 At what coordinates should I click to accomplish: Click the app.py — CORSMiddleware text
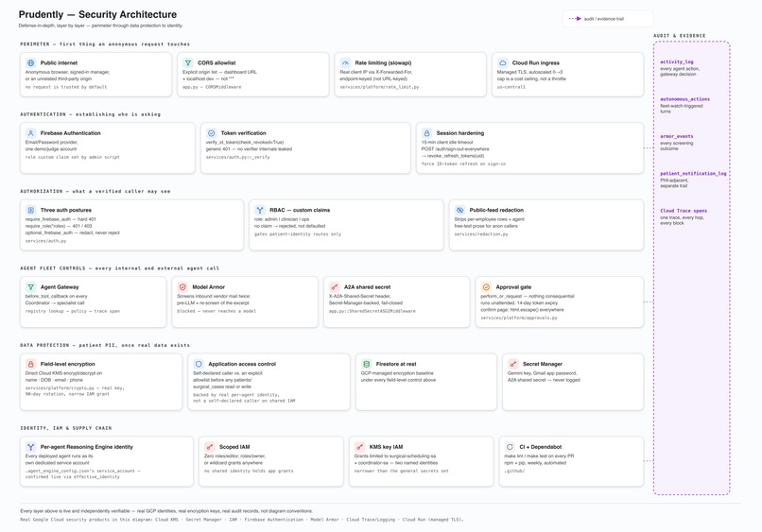(212, 87)
